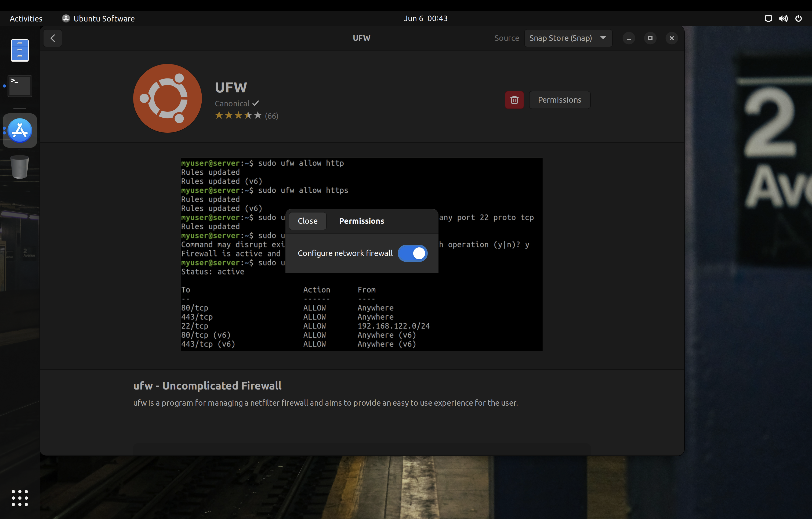Open Files from the dock
The image size is (812, 519).
[20, 51]
